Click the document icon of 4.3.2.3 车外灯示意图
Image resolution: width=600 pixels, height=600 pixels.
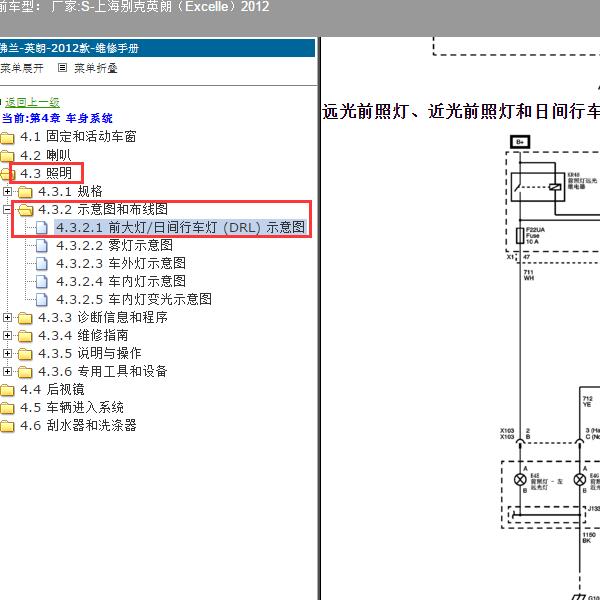(41, 263)
